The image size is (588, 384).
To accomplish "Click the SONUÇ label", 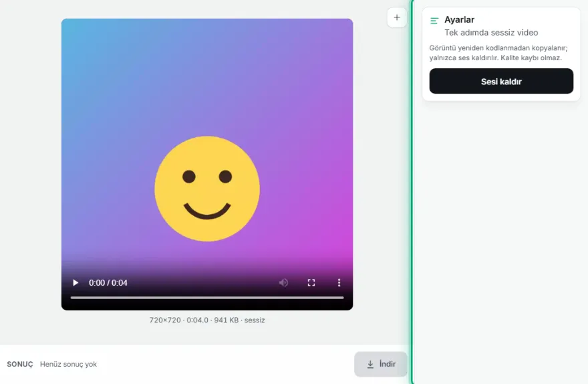I will [20, 364].
